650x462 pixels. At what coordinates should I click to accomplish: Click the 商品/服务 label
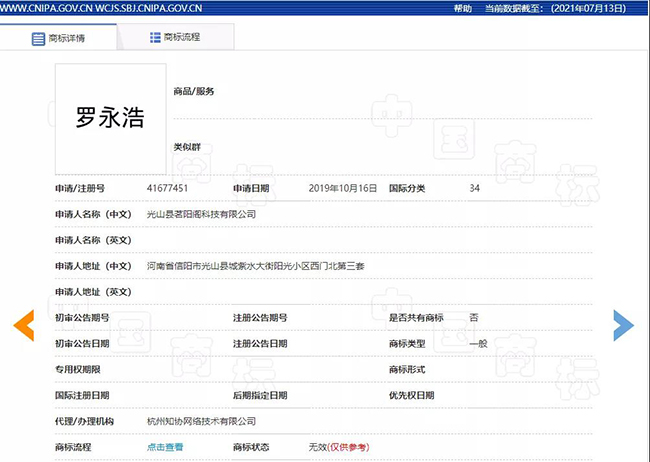(x=194, y=91)
